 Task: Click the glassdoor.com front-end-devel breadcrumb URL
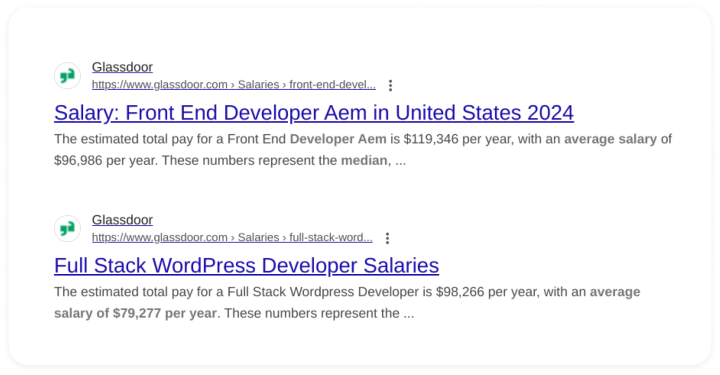tap(234, 85)
